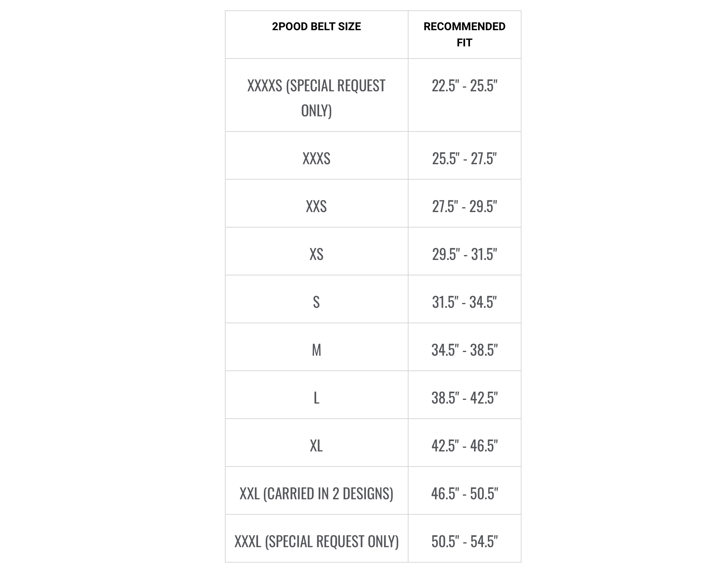The width and height of the screenshot is (728, 570).
Task: Select the XXXS belt size cell
Action: pyautogui.click(x=317, y=155)
